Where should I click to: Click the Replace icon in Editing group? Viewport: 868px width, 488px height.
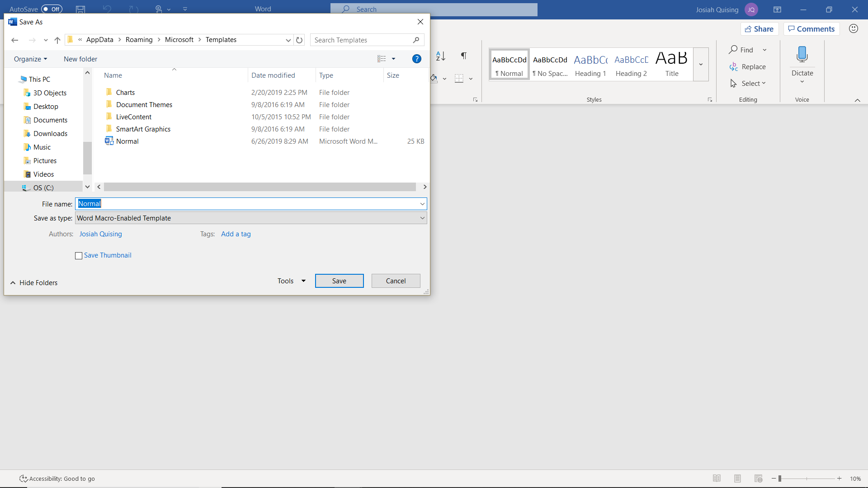[x=734, y=67]
